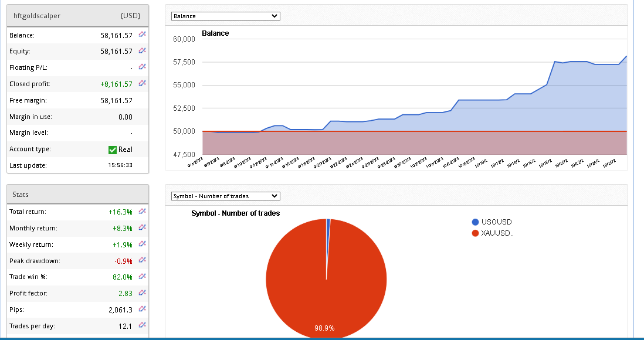Open the chart icon for Floating P/L
Viewport: 644px width, 340px height.
[142, 67]
